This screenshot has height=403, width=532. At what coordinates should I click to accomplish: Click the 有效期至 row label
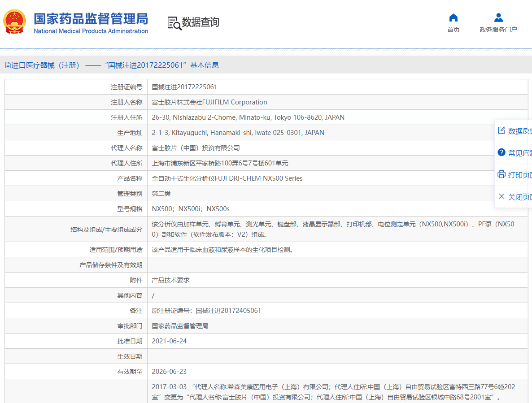(130, 372)
